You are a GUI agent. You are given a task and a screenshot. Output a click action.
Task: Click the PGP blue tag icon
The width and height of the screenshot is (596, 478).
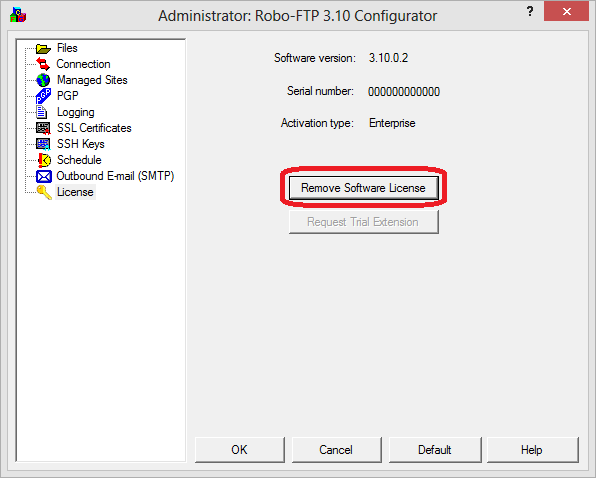tap(43, 96)
